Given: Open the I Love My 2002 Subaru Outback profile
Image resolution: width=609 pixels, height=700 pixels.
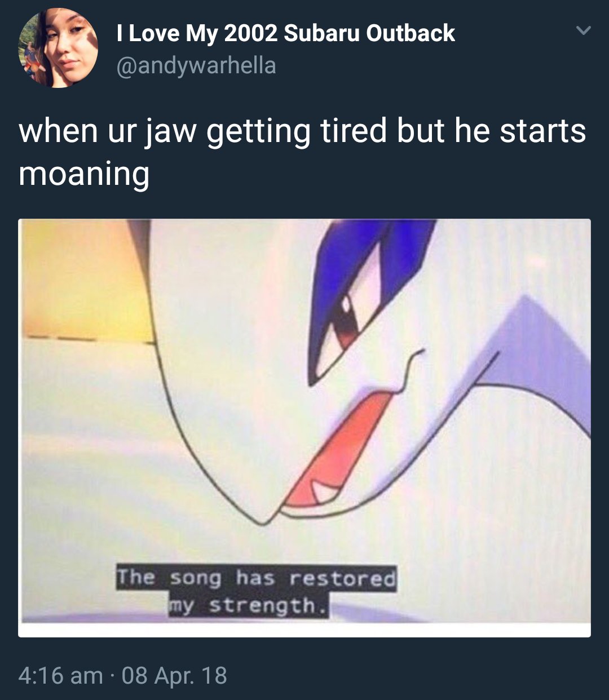Looking at the screenshot, I should click(x=285, y=33).
